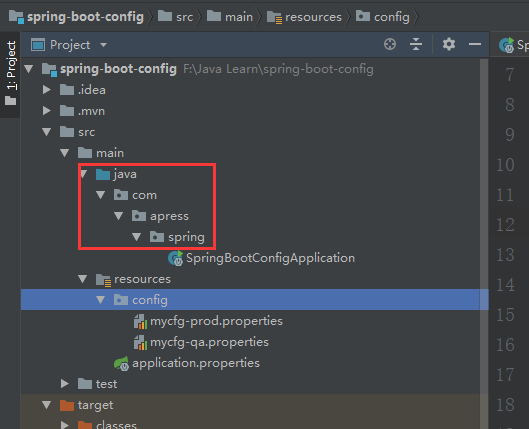Image resolution: width=529 pixels, height=429 pixels.
Task: Click the mycfg-prod.properties file icon
Action: 140,321
